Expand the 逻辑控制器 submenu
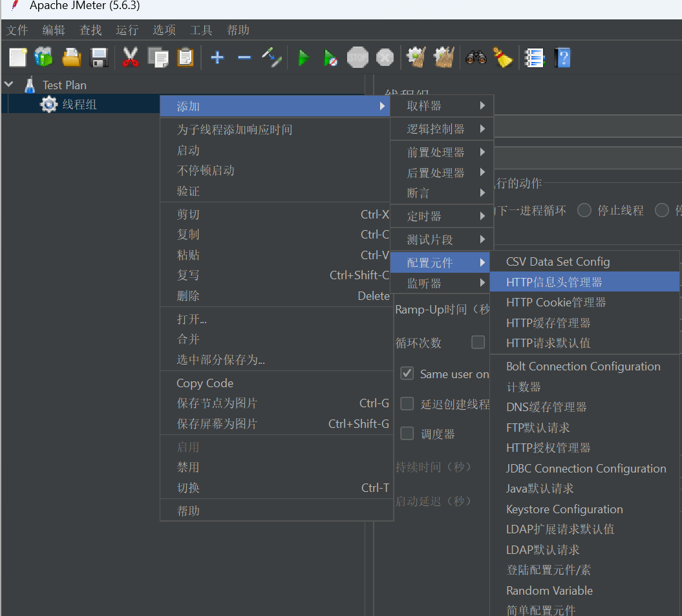Viewport: 682px width, 616px height. (442, 129)
